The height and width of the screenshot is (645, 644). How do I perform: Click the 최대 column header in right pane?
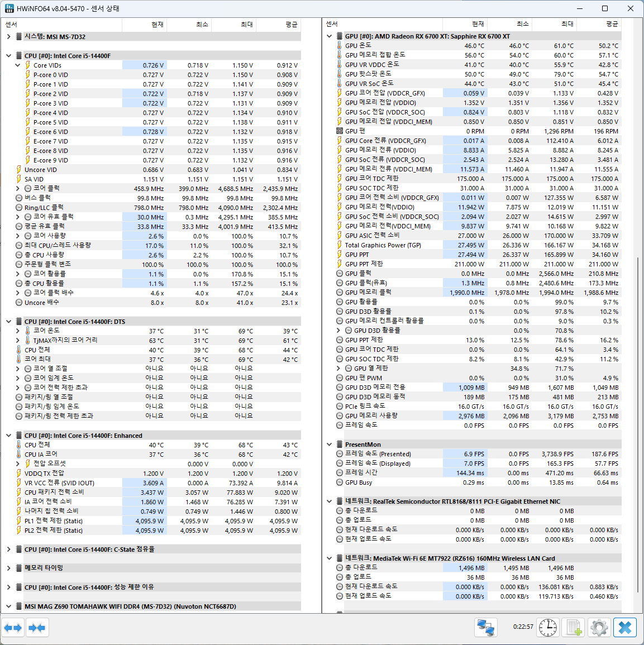click(555, 24)
